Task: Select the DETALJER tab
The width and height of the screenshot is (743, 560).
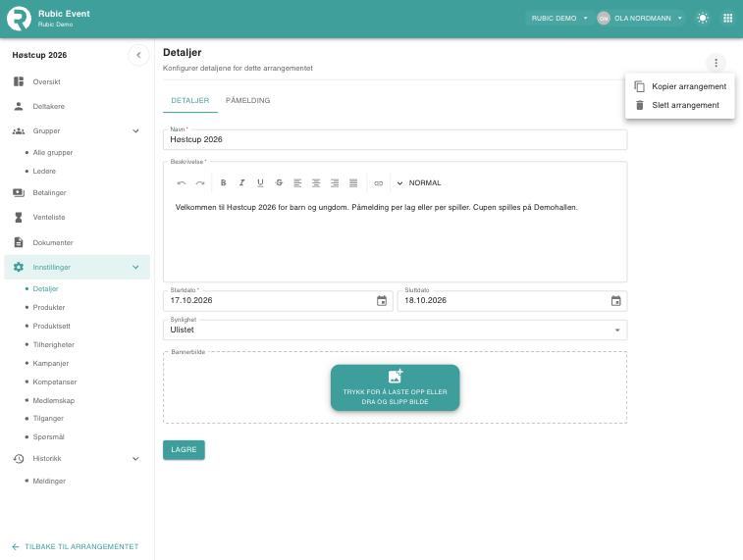Action: [x=190, y=100]
